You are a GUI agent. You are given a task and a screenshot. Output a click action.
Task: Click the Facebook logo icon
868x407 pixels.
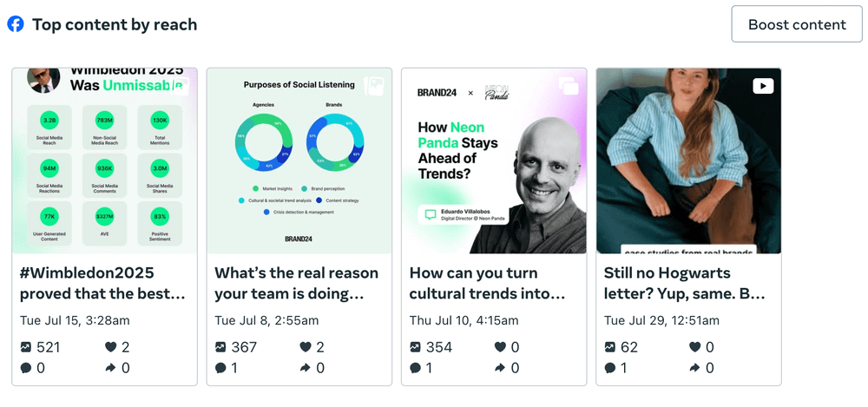[15, 24]
